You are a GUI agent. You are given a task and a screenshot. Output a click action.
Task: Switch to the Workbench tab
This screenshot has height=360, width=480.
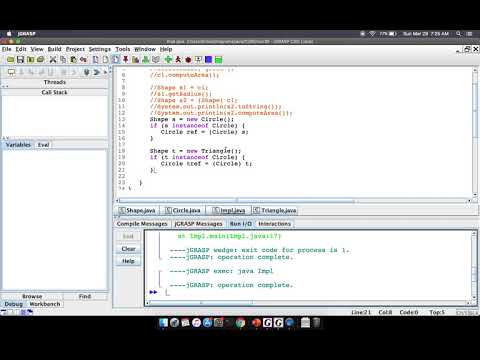pos(45,304)
